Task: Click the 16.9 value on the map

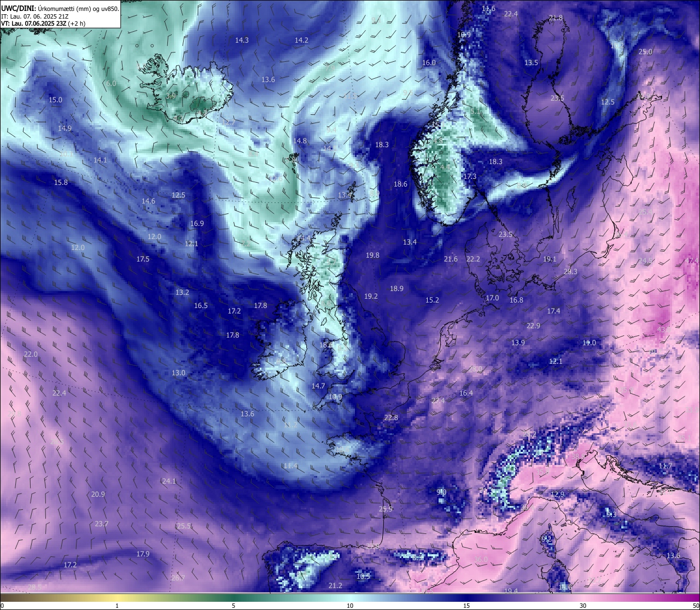Action: coord(197,223)
